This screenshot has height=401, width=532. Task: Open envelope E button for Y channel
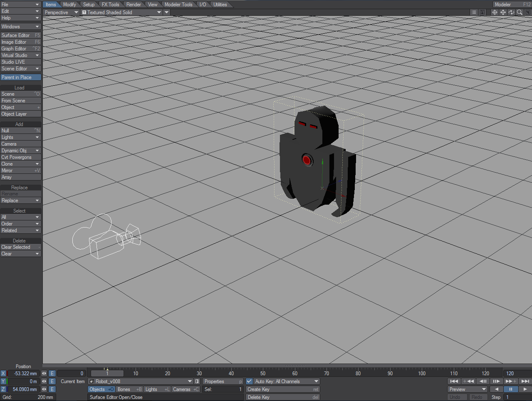(52, 381)
